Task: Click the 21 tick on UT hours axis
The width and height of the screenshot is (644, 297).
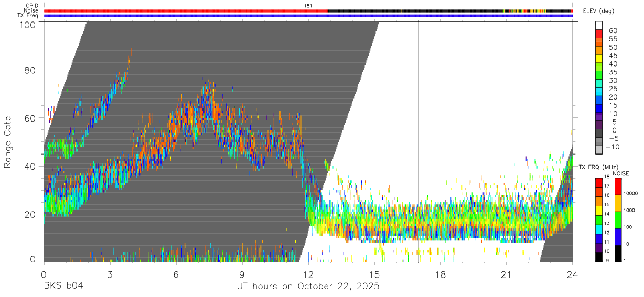Action: [506, 274]
